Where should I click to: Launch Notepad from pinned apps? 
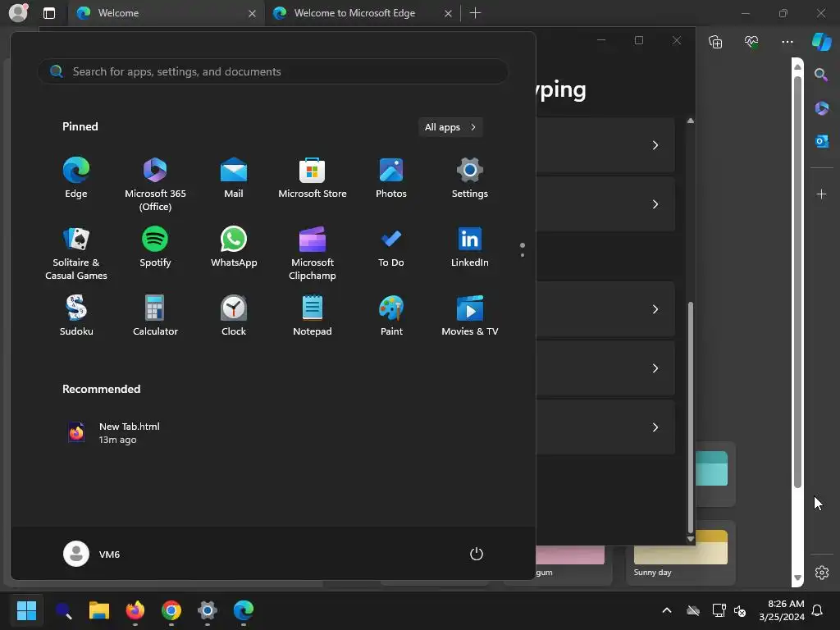tap(313, 316)
